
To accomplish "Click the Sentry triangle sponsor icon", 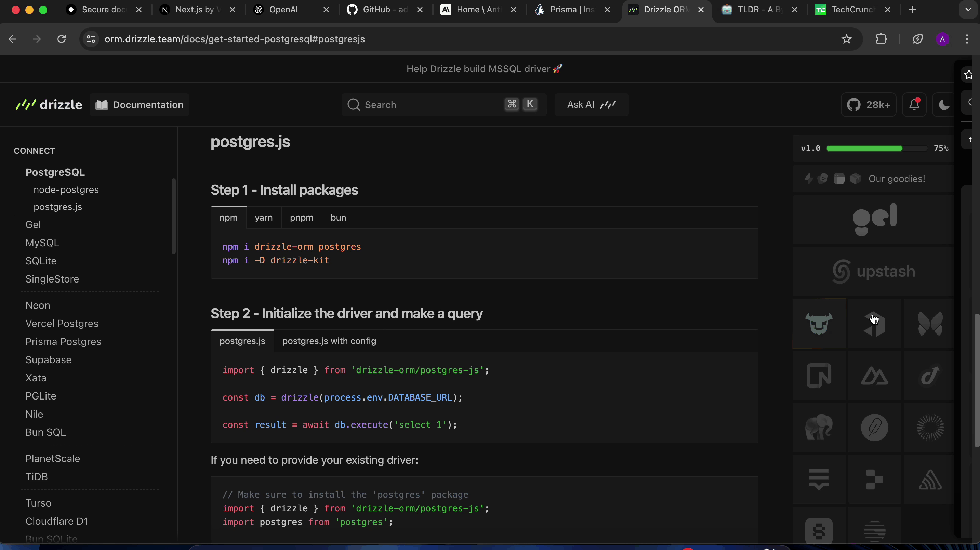I will click(x=930, y=480).
